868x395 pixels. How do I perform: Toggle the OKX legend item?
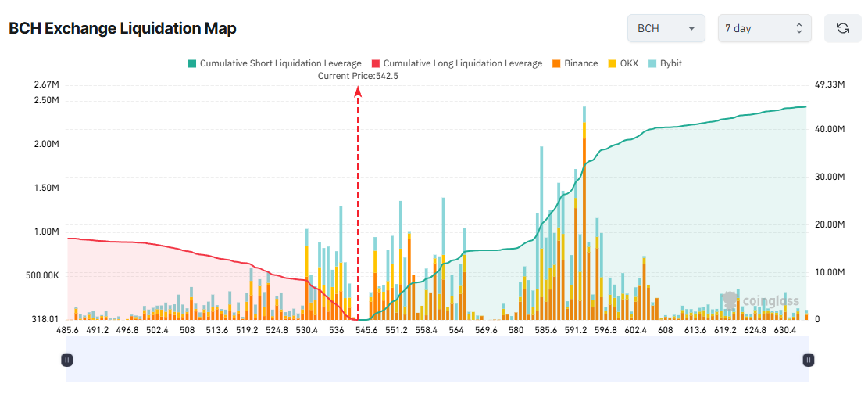pos(629,63)
